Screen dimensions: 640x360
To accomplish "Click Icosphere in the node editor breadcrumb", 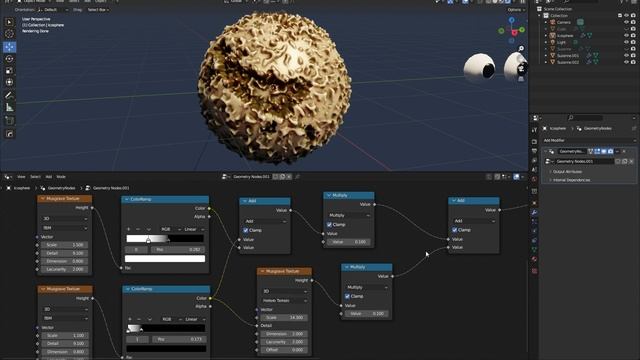I will [22, 188].
